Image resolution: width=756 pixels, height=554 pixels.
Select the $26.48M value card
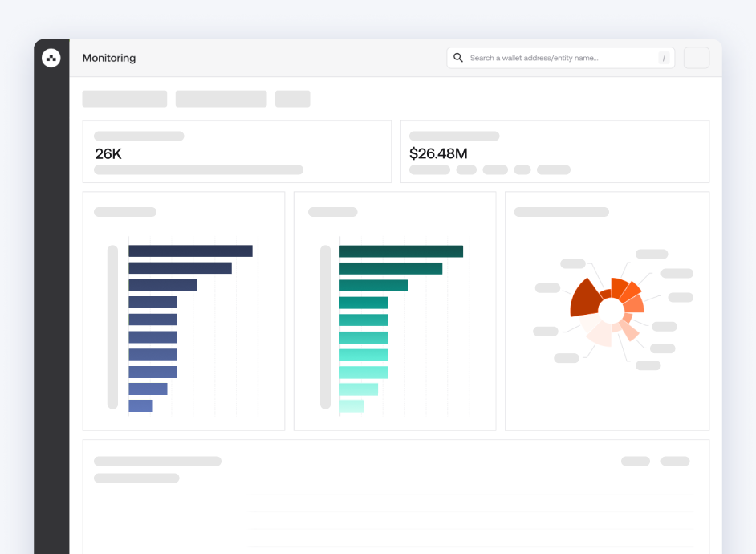click(x=555, y=152)
